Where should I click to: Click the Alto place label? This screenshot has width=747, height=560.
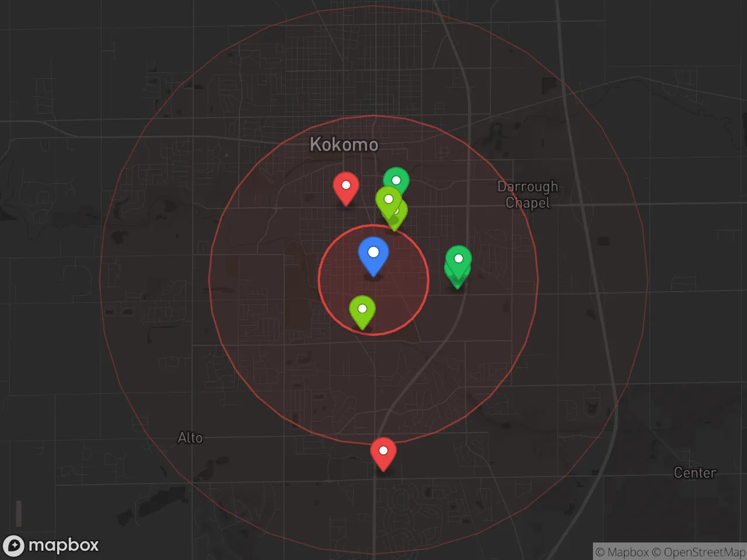coord(190,437)
